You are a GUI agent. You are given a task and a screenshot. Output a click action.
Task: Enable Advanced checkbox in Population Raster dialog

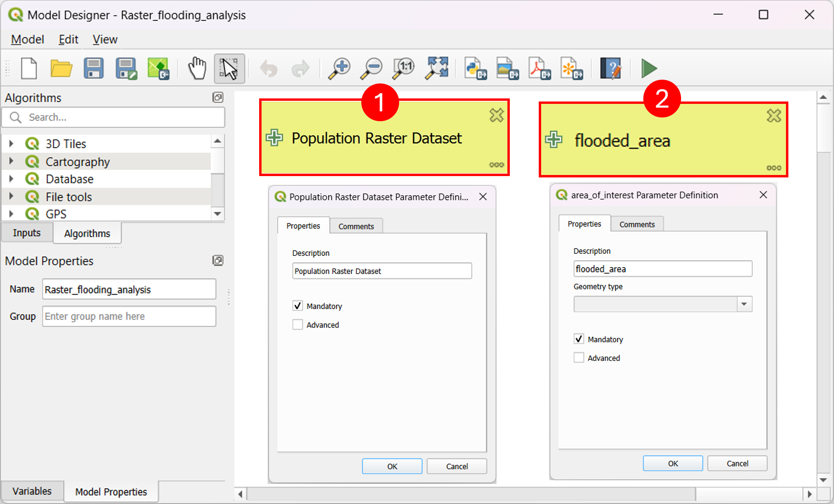point(298,325)
